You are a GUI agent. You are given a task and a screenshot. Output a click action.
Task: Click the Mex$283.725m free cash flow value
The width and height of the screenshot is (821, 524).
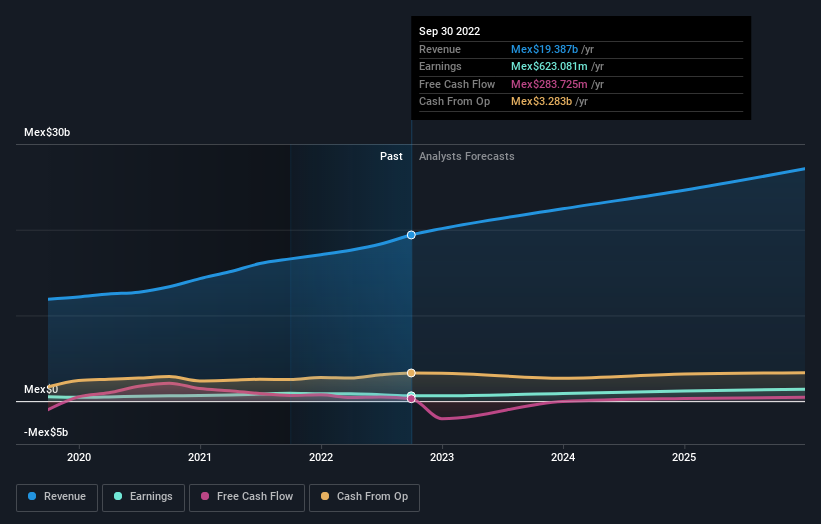[x=549, y=84]
